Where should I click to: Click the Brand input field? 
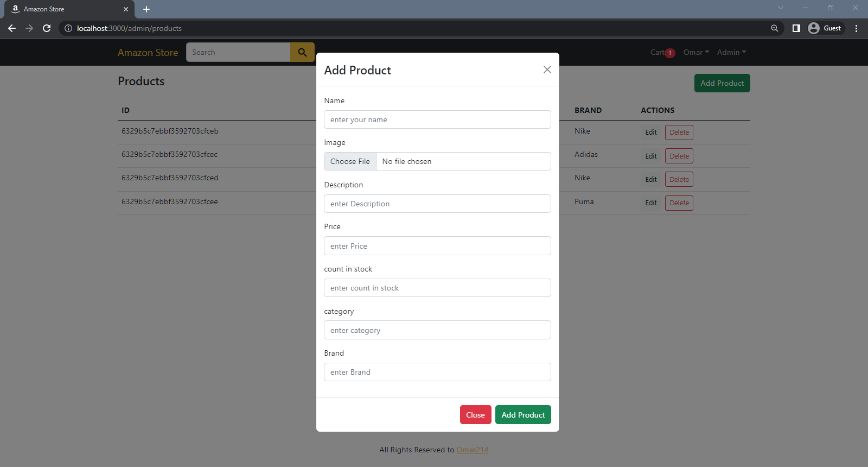tap(437, 372)
